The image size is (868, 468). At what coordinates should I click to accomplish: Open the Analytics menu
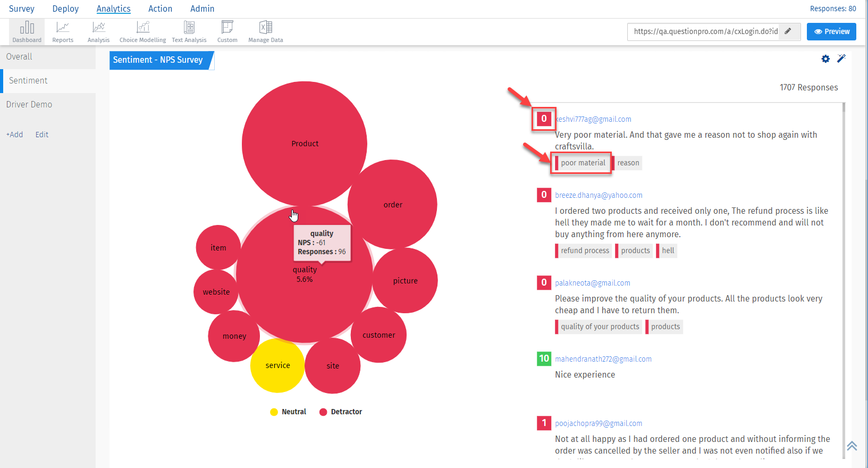click(113, 9)
